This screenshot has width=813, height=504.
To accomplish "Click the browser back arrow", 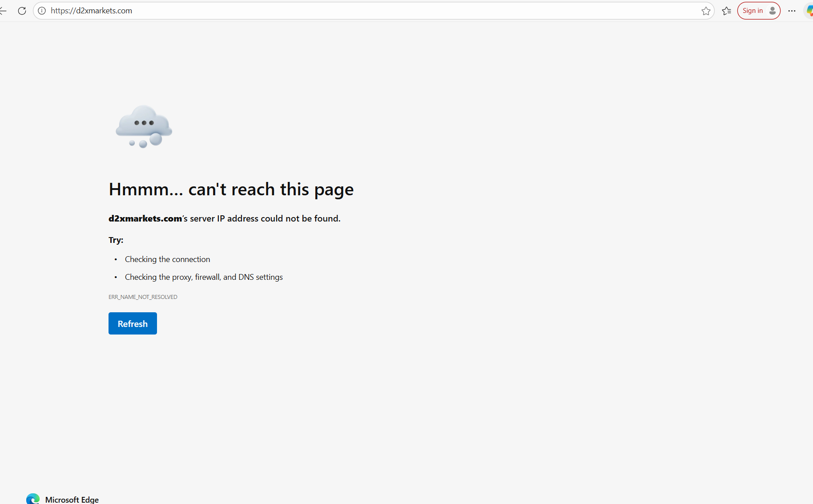I will click(x=4, y=11).
